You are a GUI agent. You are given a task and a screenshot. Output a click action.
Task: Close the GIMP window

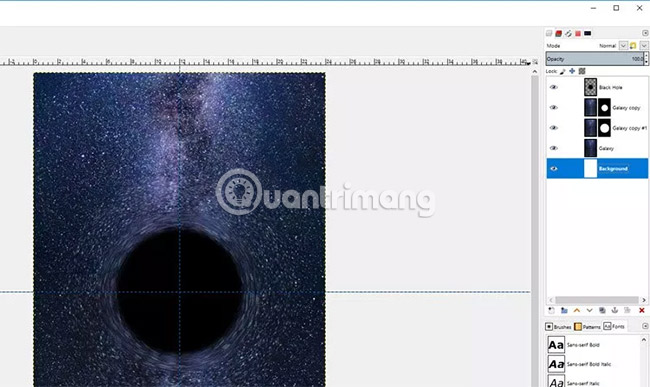639,8
